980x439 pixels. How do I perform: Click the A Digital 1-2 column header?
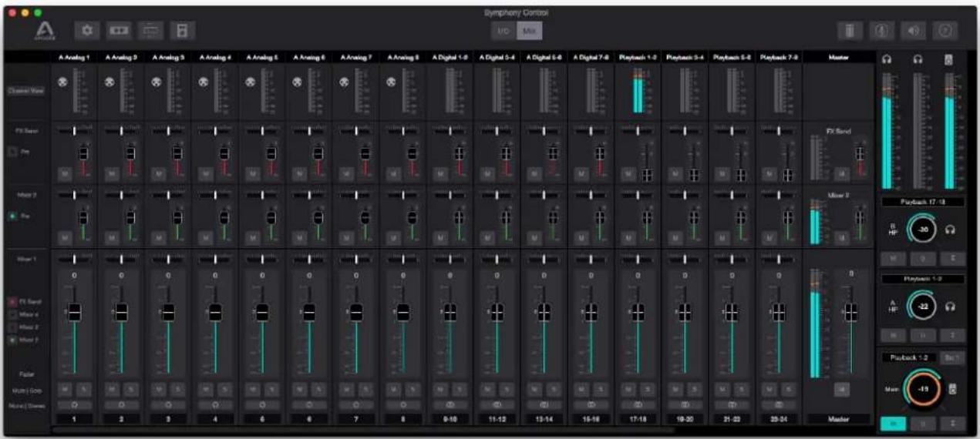451,57
